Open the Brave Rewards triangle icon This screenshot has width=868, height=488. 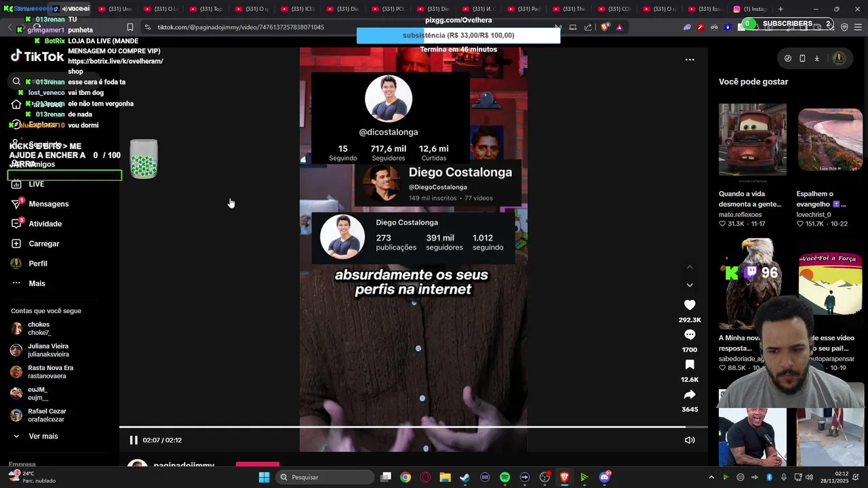point(619,27)
